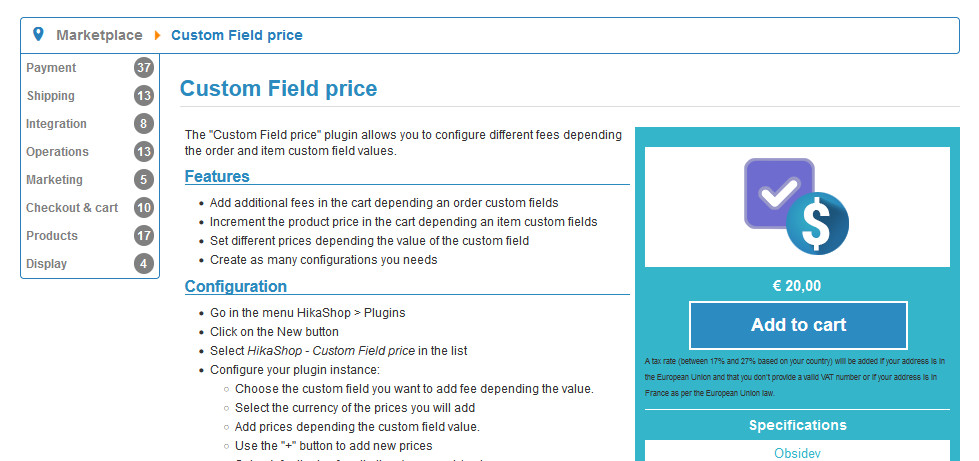Go to the Marketing category
Viewport: 979px width, 461px height.
54,180
